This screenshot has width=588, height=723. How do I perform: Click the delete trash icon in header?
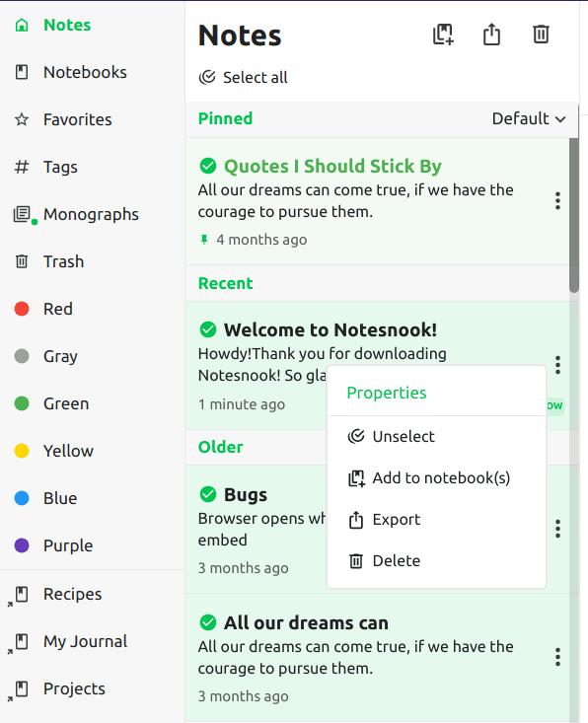(541, 35)
